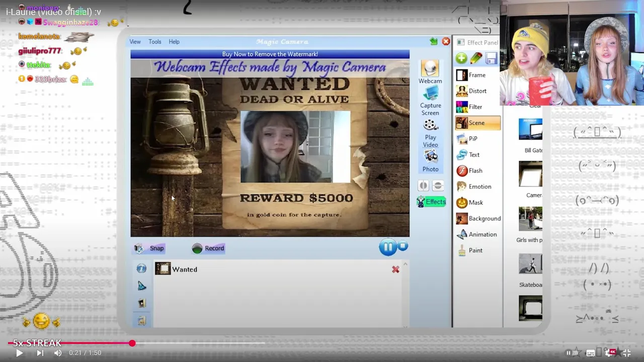Save effects with the floppy disk icon
The image size is (644, 362).
[x=491, y=58]
